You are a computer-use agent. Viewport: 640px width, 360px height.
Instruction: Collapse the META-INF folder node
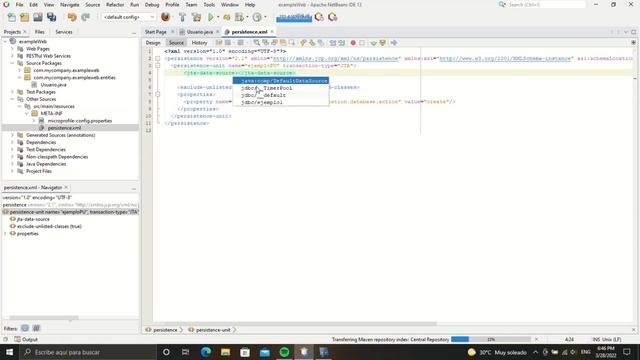pyautogui.click(x=27, y=113)
